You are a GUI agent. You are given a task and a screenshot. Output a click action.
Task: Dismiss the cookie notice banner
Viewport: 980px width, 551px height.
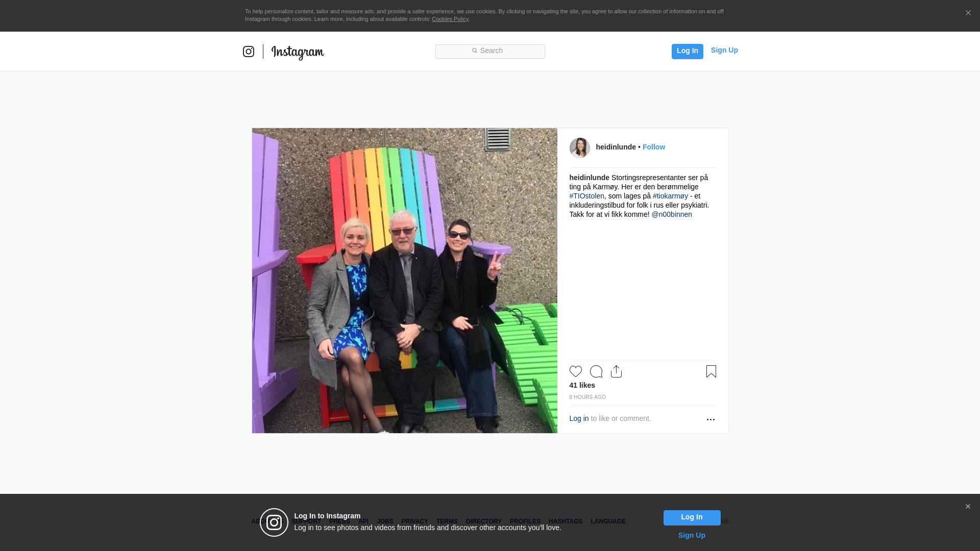(x=968, y=13)
